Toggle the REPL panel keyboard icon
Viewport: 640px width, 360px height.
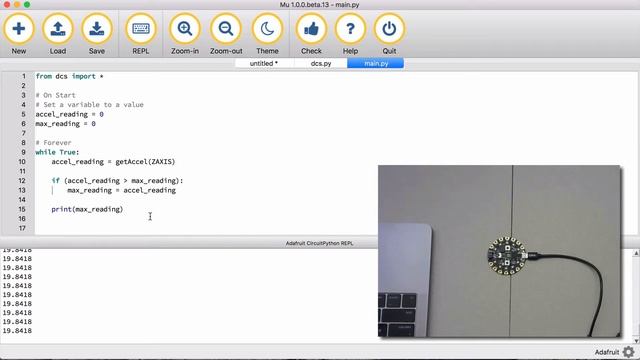tap(141, 29)
